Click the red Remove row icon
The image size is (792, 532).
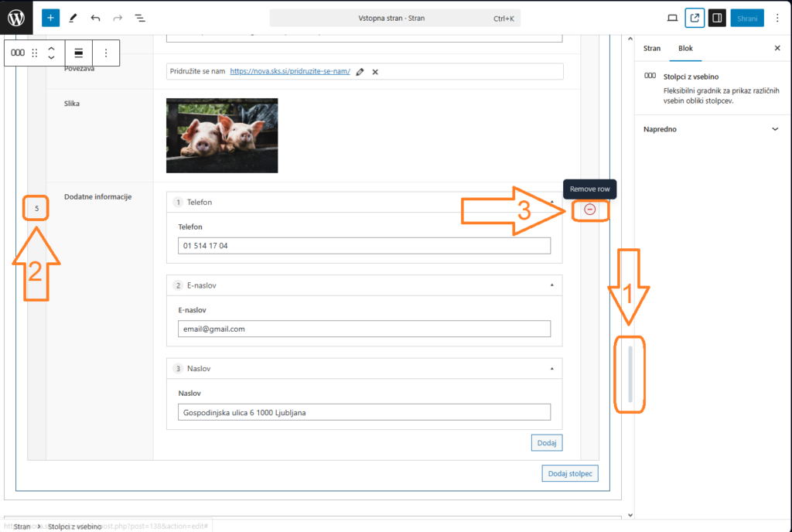coord(590,210)
